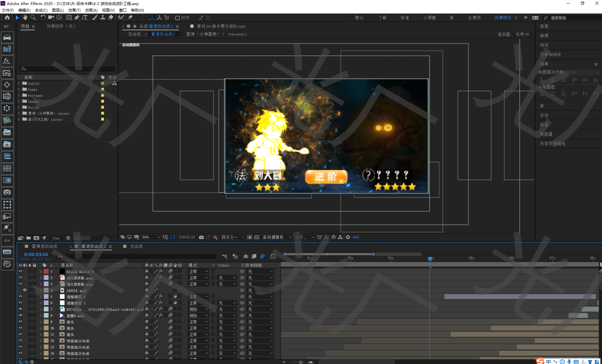The width and height of the screenshot is (602, 364).
Task: Select the Pen tool
Action: click(77, 17)
